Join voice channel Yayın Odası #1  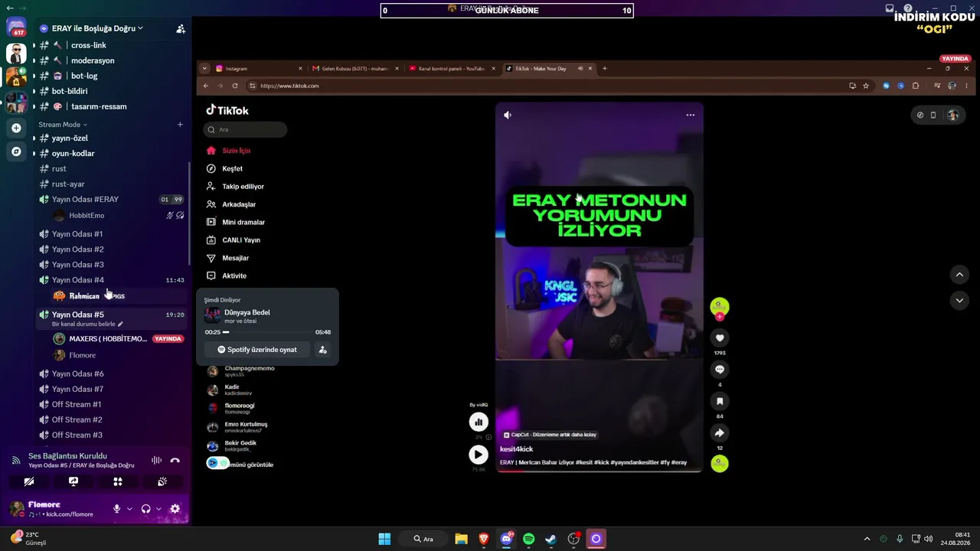77,234
